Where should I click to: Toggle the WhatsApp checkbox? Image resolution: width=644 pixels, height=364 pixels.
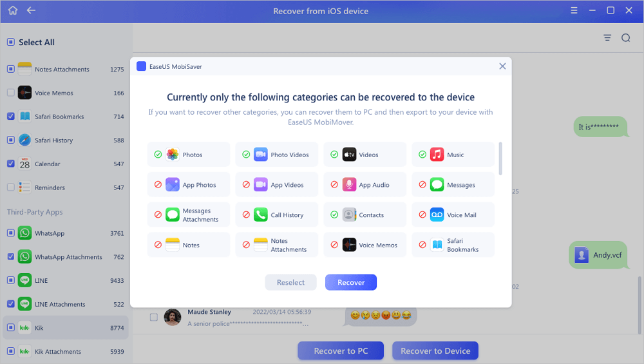point(11,233)
